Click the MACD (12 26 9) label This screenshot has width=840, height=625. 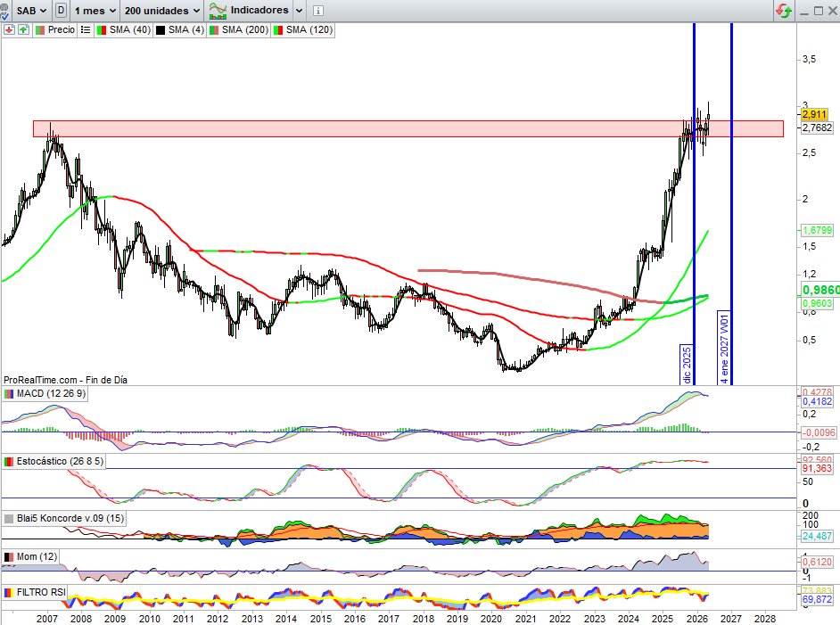[x=51, y=394]
